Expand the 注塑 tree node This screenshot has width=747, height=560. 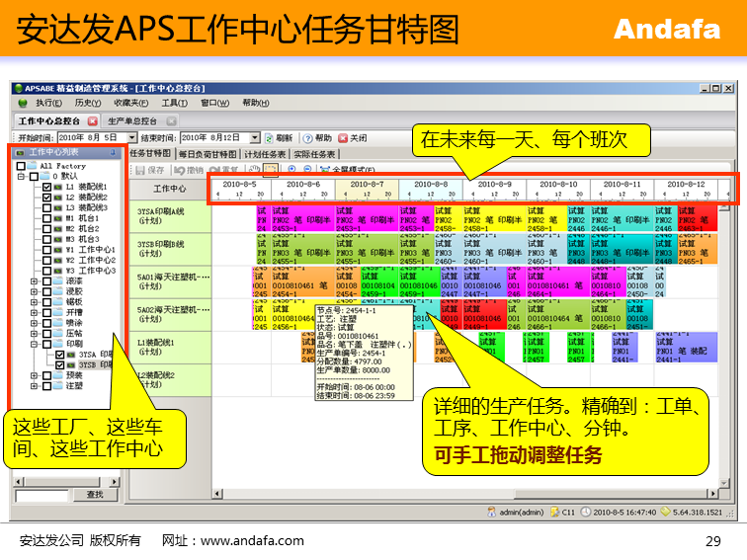[35, 385]
